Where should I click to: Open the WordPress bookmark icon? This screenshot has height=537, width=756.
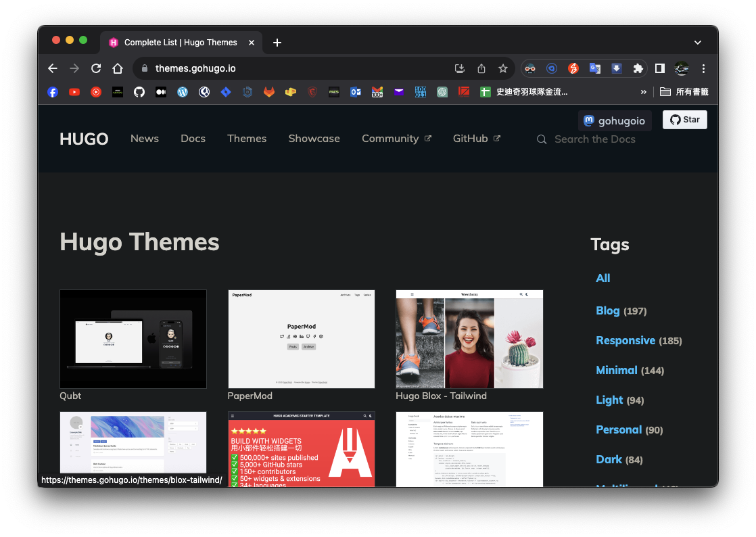point(183,92)
